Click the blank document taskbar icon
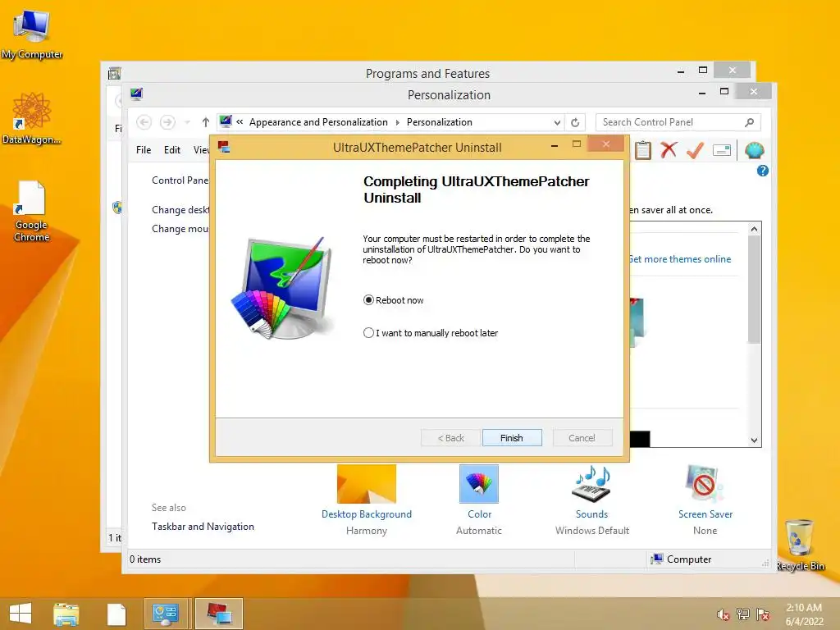Image resolution: width=840 pixels, height=630 pixels. click(x=116, y=614)
